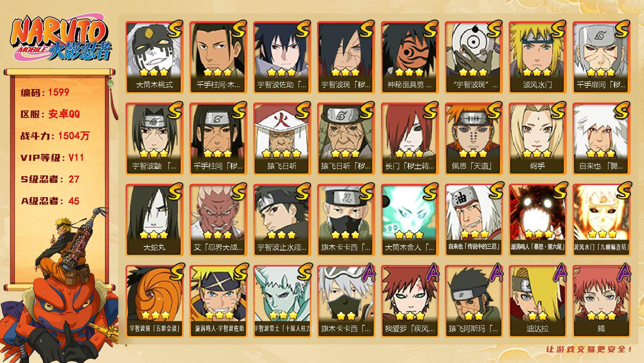Select the 大筒木桃式 ninja card
The height and width of the screenshot is (363, 644).
(154, 57)
